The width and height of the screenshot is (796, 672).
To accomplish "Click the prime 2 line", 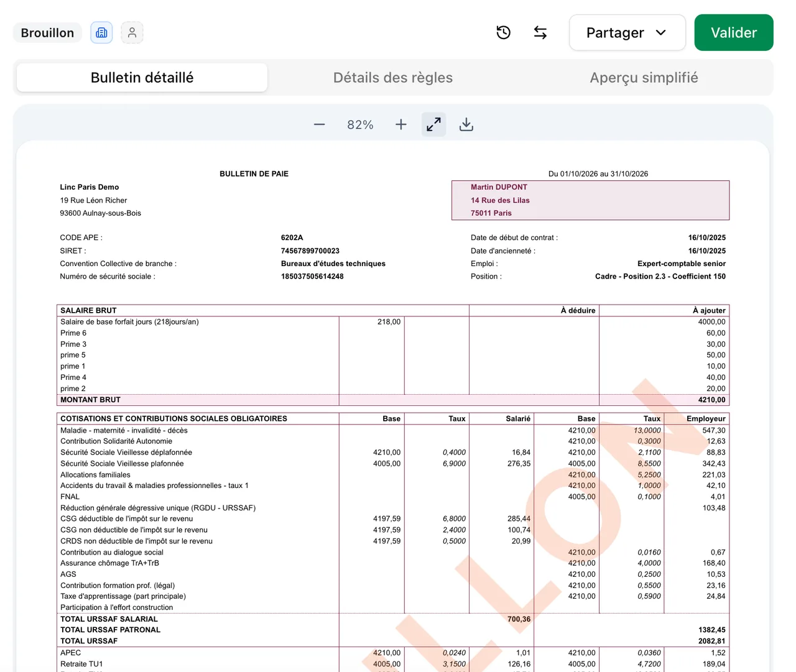I will click(393, 389).
